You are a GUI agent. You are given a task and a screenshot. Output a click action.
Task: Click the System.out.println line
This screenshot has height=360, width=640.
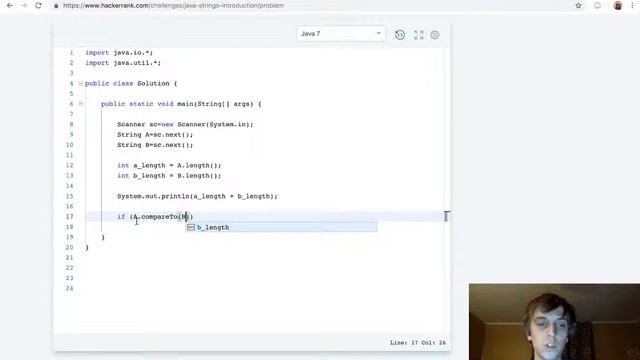(x=197, y=196)
